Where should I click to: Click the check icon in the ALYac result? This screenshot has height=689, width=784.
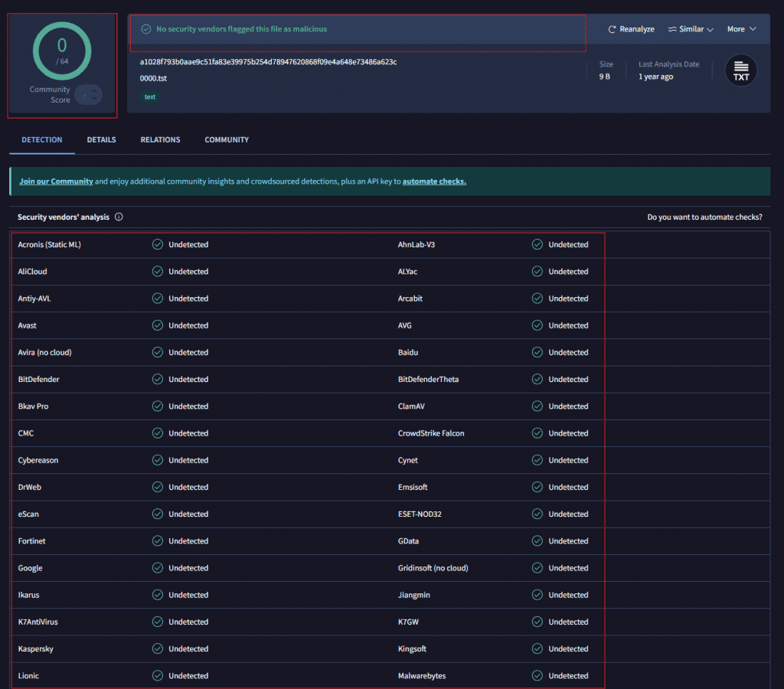(x=537, y=272)
